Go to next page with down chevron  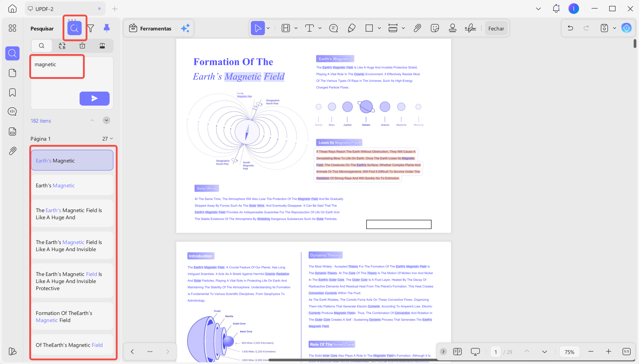pos(545,352)
